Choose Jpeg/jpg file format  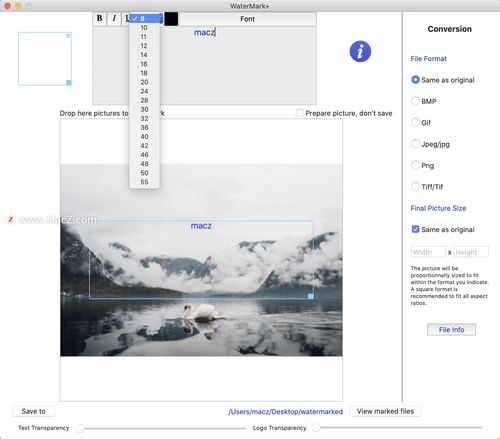(x=415, y=144)
